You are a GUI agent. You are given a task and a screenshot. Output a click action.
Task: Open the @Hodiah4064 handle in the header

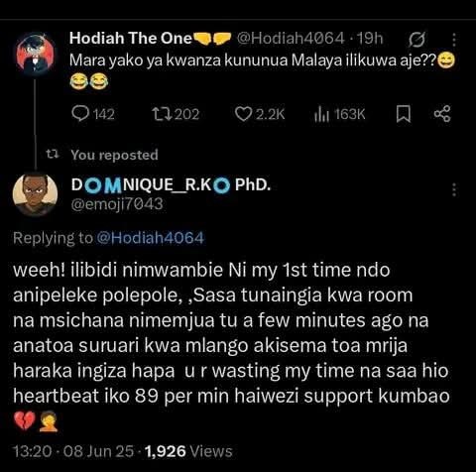click(291, 39)
